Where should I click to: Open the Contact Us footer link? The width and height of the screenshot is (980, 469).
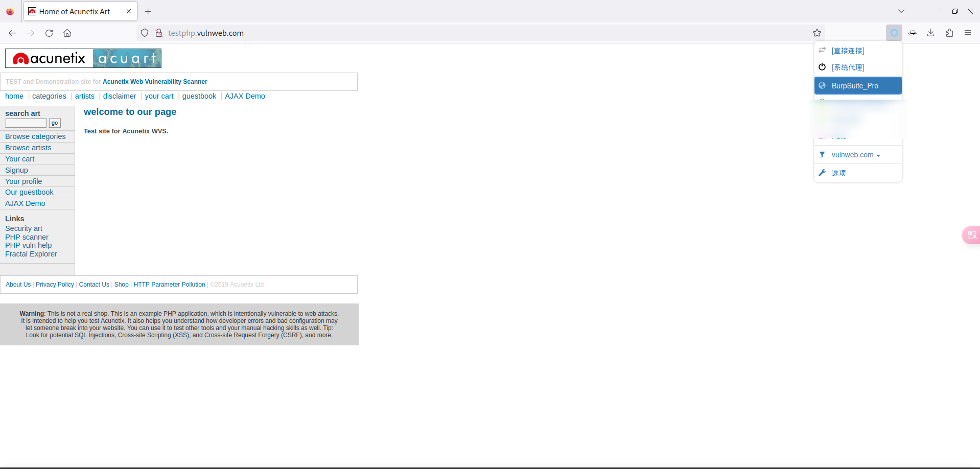pyautogui.click(x=94, y=285)
